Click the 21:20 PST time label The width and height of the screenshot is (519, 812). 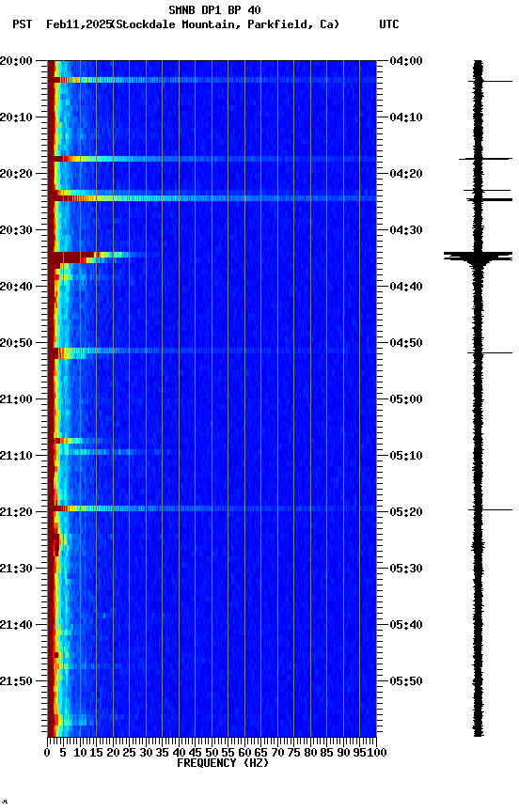[x=16, y=512]
